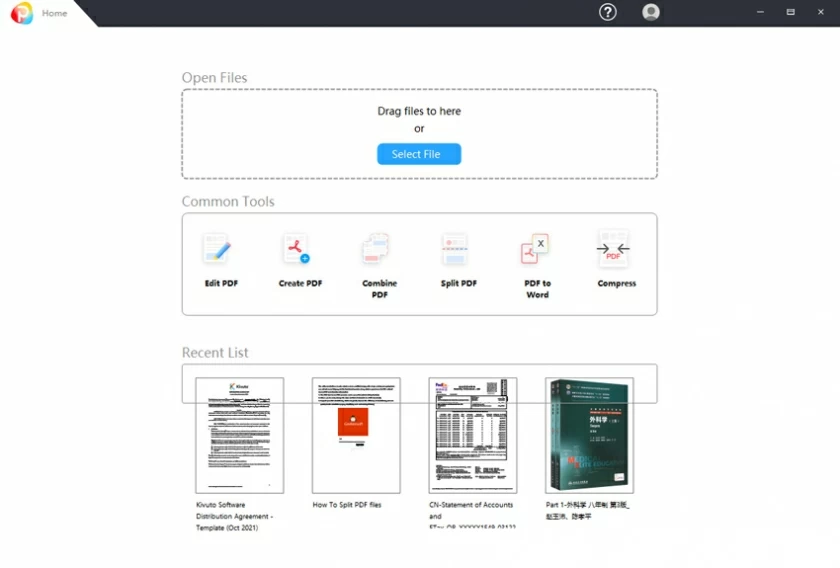Click the 'PDF to Word' label text
Viewport: 840px width, 568px height.
(x=537, y=289)
